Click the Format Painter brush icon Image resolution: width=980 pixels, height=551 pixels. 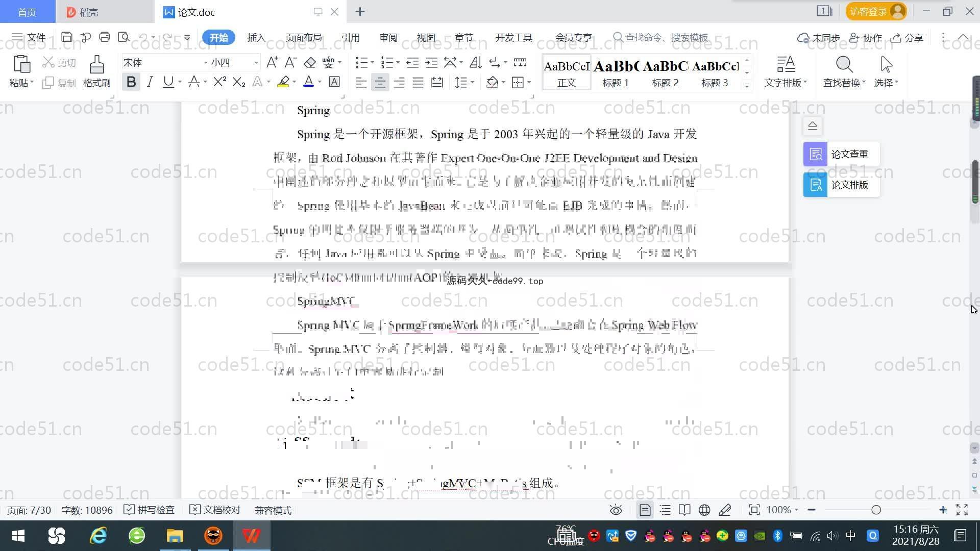coord(96,64)
